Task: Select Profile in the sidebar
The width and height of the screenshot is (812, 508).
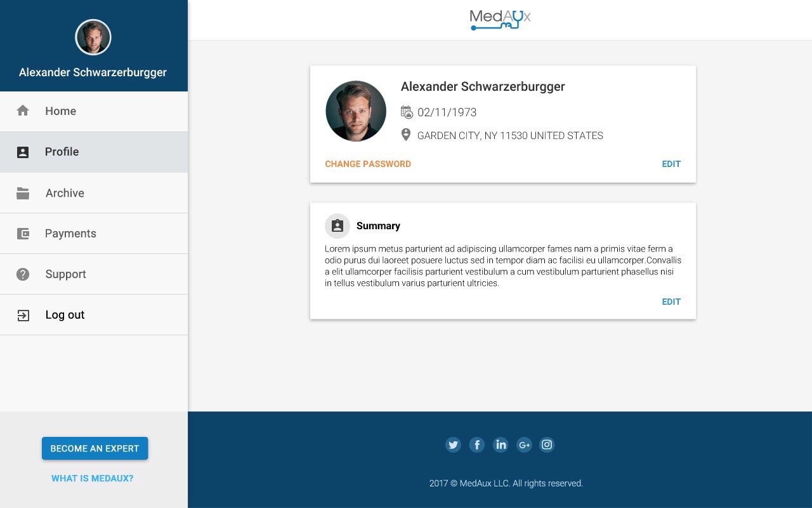Action: pos(94,152)
